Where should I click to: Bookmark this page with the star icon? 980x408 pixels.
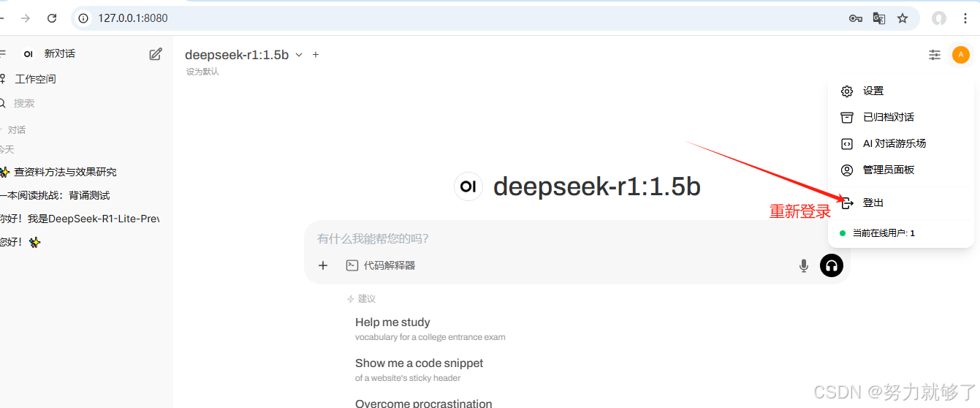pyautogui.click(x=903, y=18)
